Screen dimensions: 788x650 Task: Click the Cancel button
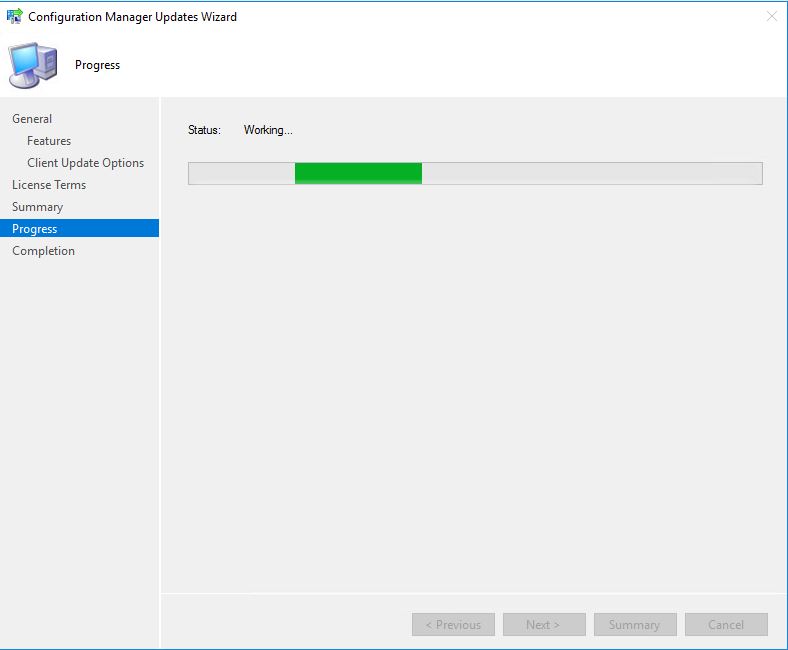(x=726, y=624)
